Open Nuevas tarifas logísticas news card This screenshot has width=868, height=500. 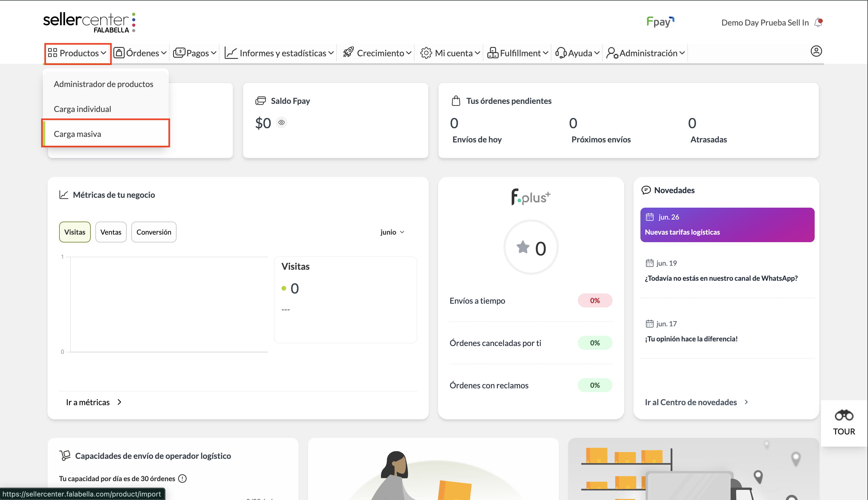pyautogui.click(x=727, y=224)
